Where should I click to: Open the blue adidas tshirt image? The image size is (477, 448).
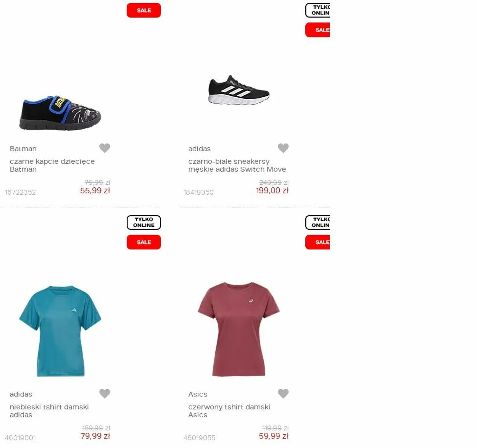coord(60,331)
